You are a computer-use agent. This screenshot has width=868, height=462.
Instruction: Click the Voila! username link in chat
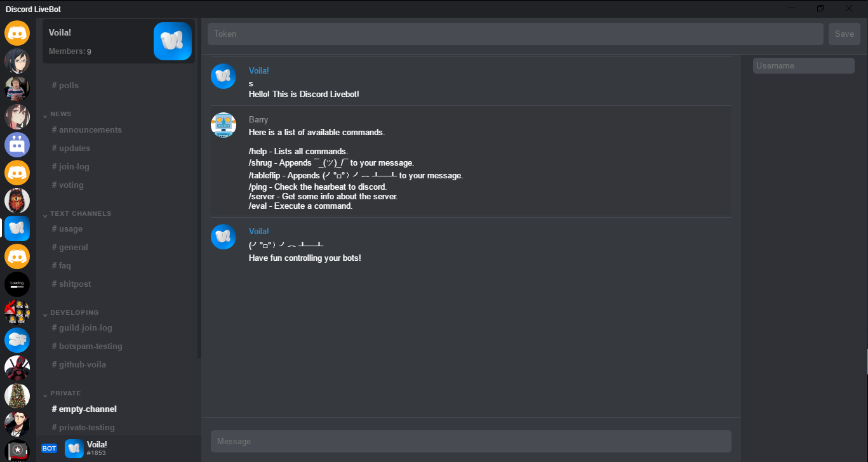(258, 70)
